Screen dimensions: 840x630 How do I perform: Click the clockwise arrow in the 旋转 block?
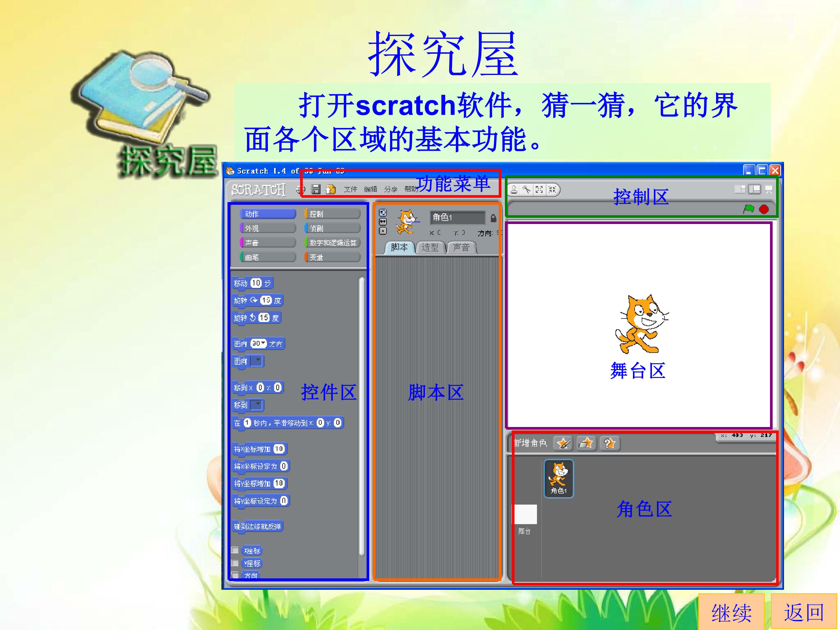254,300
